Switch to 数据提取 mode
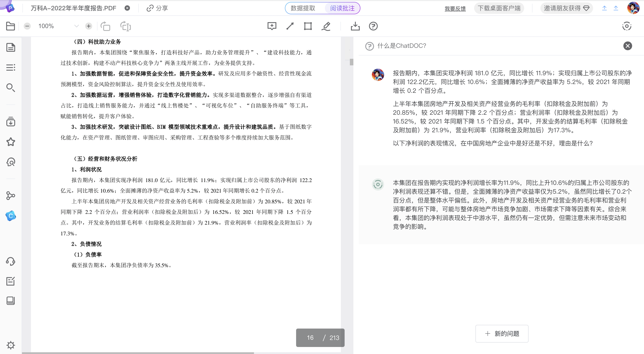Viewport: 644px width, 354px height. [x=303, y=8]
